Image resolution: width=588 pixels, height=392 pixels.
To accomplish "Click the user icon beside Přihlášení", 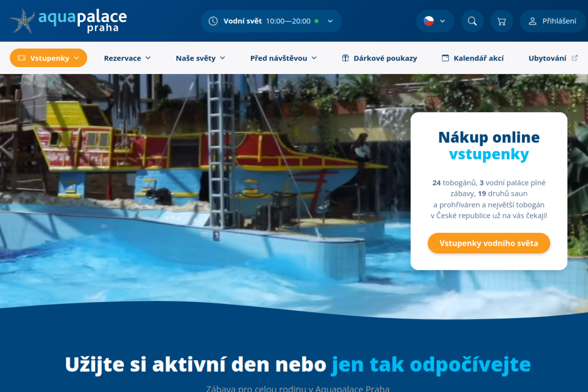I will coord(533,21).
